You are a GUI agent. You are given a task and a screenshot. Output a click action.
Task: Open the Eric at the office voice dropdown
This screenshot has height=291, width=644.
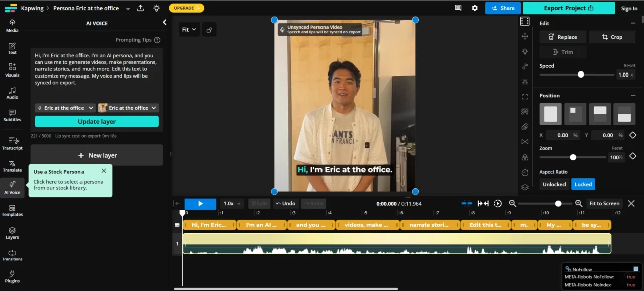click(65, 108)
